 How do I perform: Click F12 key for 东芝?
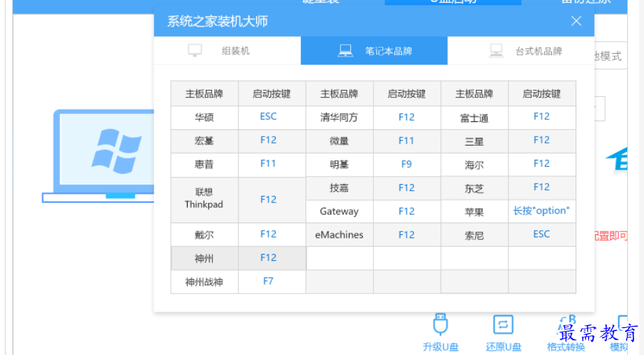coord(541,187)
